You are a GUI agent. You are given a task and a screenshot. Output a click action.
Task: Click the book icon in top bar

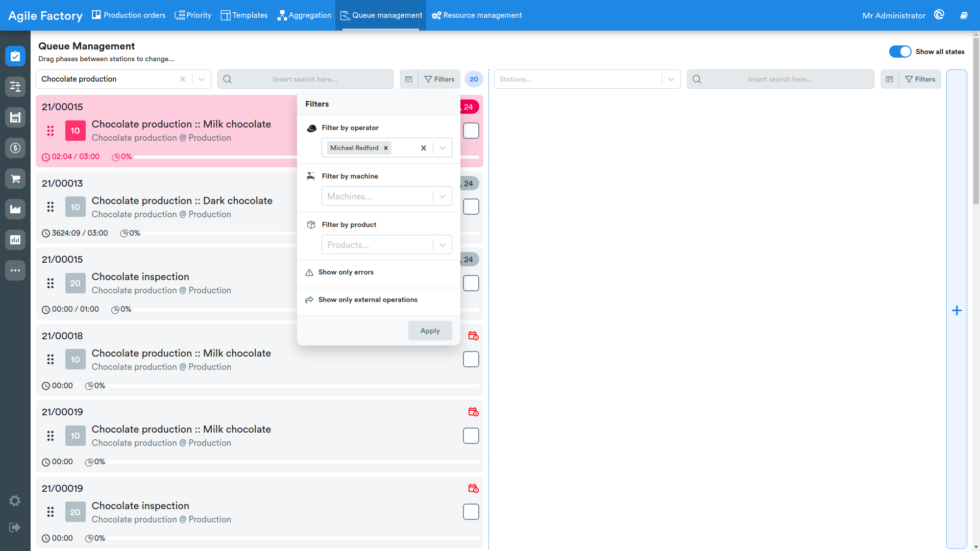pos(964,15)
